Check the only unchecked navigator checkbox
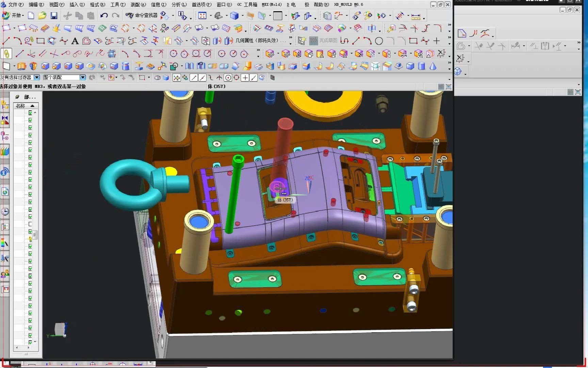This screenshot has height=368, width=588. (30, 224)
